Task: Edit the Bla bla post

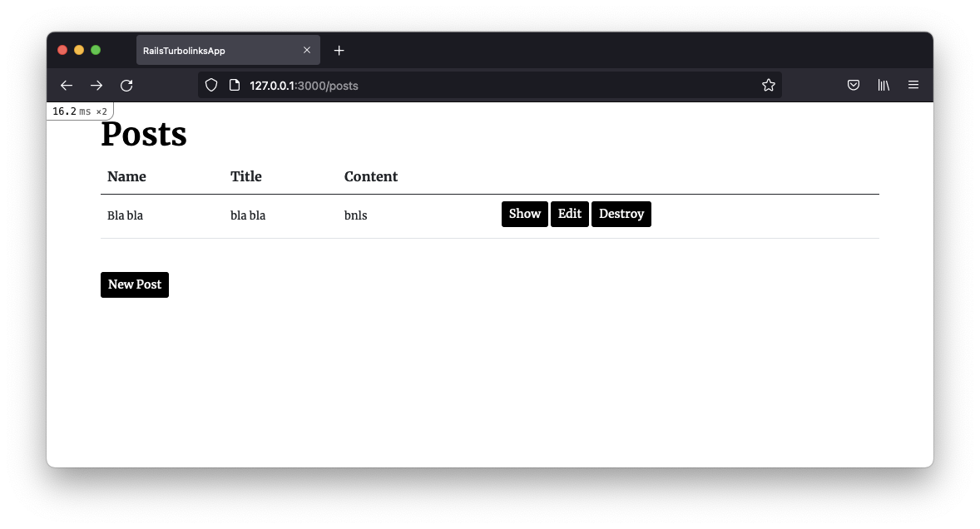Action: 570,214
